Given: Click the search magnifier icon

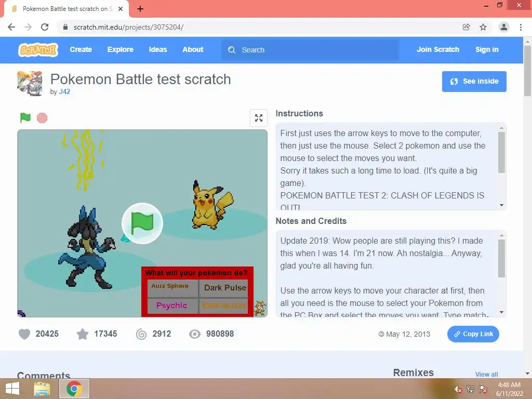Looking at the screenshot, I should pos(232,50).
